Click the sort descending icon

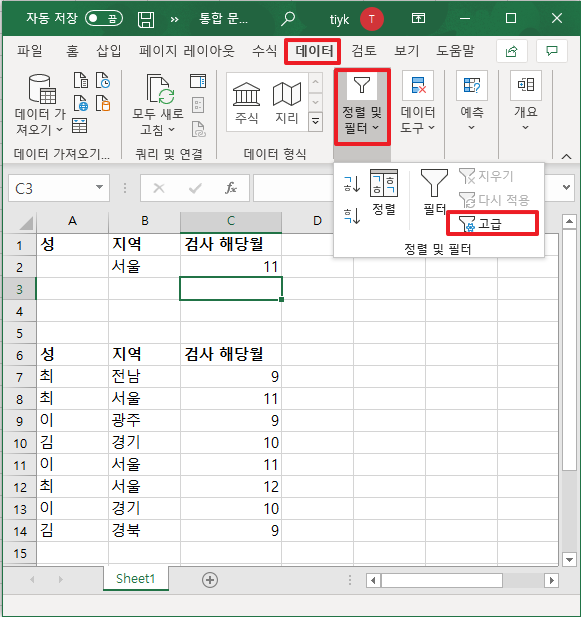point(352,216)
